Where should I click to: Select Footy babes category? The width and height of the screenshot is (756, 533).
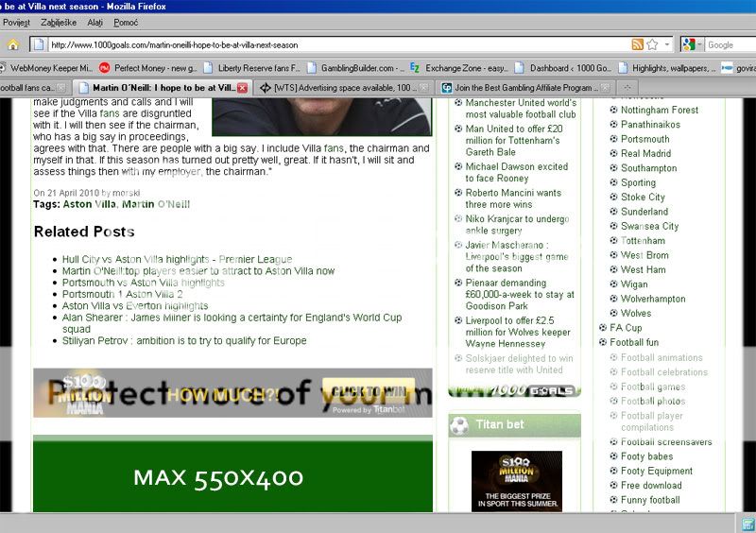(x=646, y=456)
